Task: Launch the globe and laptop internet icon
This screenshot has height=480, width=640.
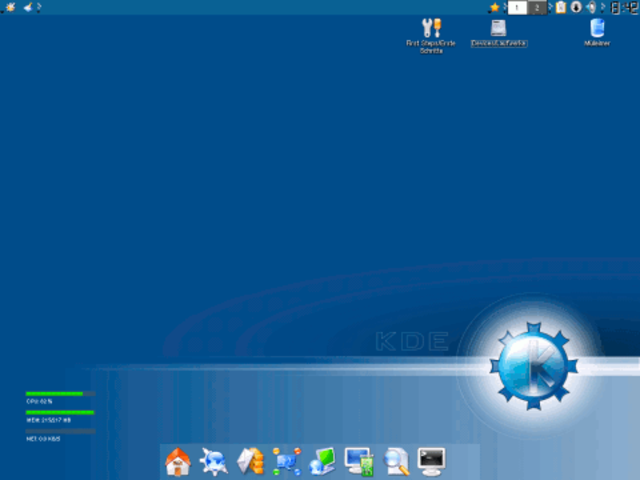Action: [322, 462]
